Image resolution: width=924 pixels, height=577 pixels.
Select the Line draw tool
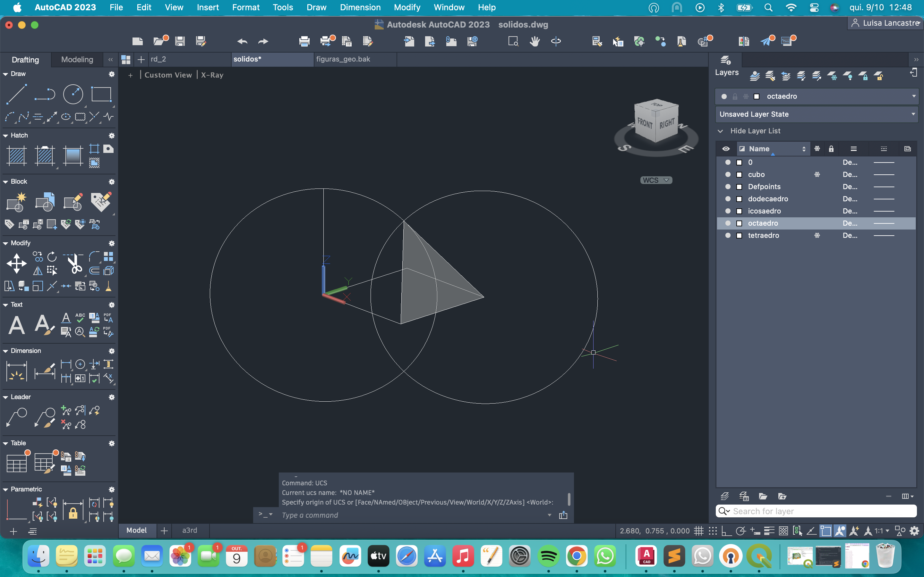click(16, 94)
